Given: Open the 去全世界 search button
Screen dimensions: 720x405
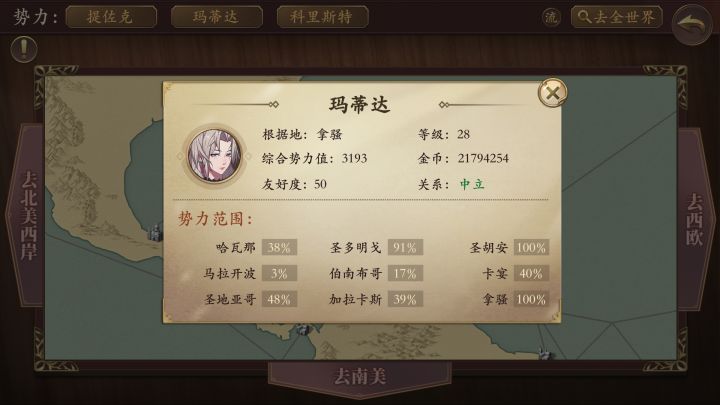Looking at the screenshot, I should 616,17.
